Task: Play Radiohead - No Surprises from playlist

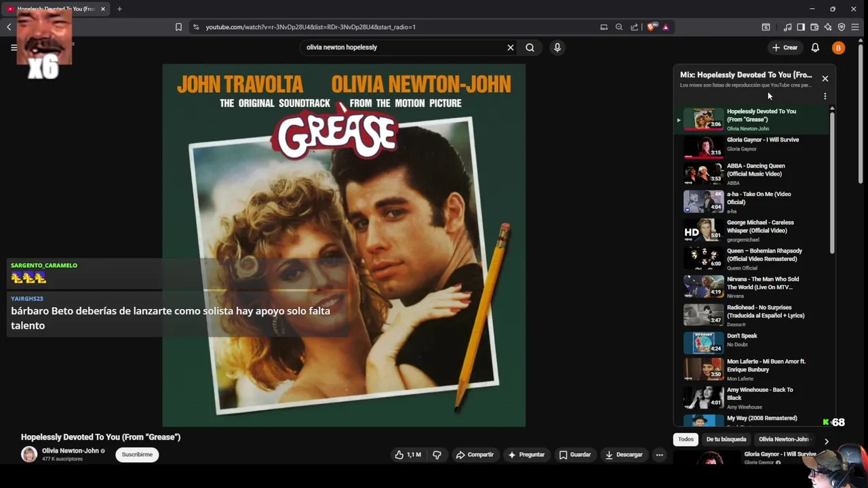Action: (753, 315)
